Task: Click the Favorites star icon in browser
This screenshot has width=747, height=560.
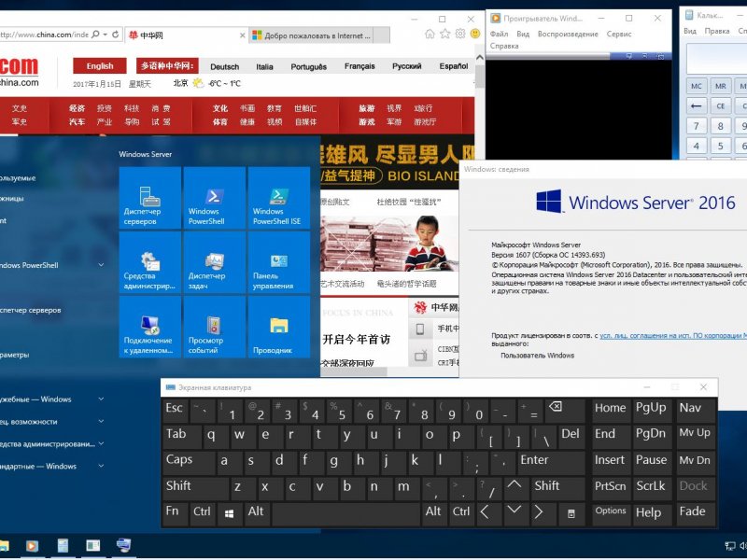Action: 445,34
